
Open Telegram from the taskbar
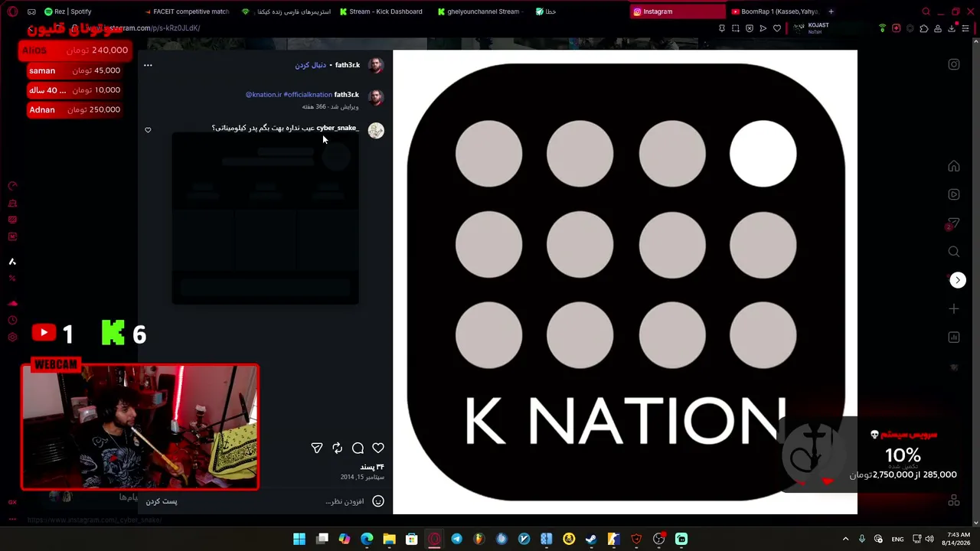coord(457,539)
